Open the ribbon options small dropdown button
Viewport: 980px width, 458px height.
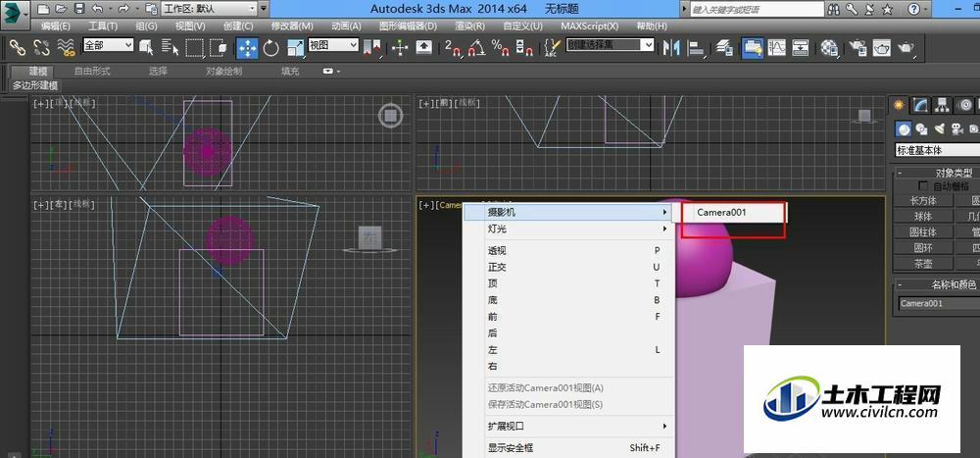coord(331,72)
